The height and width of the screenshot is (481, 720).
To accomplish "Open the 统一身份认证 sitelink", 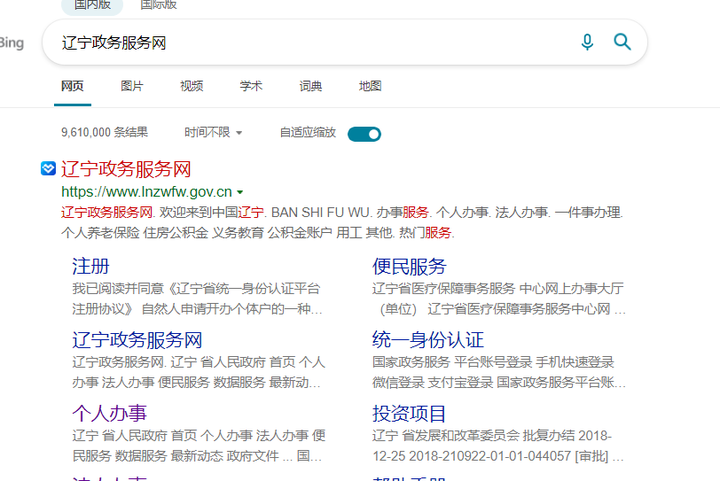I will click(x=428, y=340).
